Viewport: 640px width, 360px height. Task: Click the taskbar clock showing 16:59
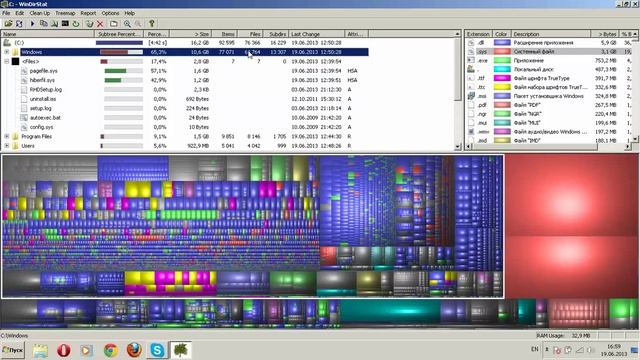pyautogui.click(x=614, y=350)
